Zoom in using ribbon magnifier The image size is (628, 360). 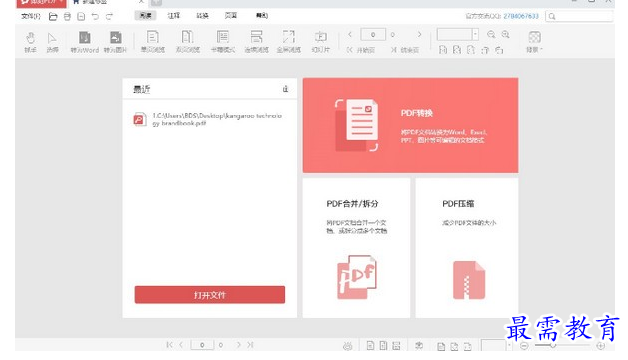click(x=505, y=34)
